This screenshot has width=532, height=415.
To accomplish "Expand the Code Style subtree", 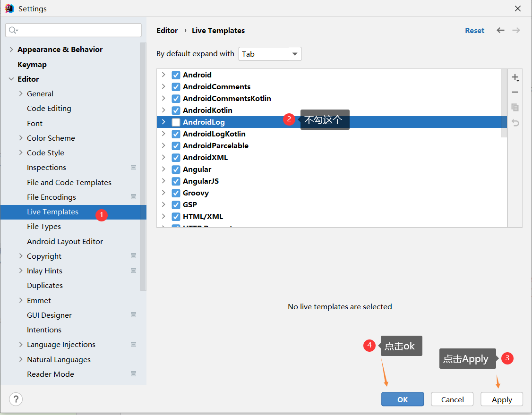I will tap(21, 152).
